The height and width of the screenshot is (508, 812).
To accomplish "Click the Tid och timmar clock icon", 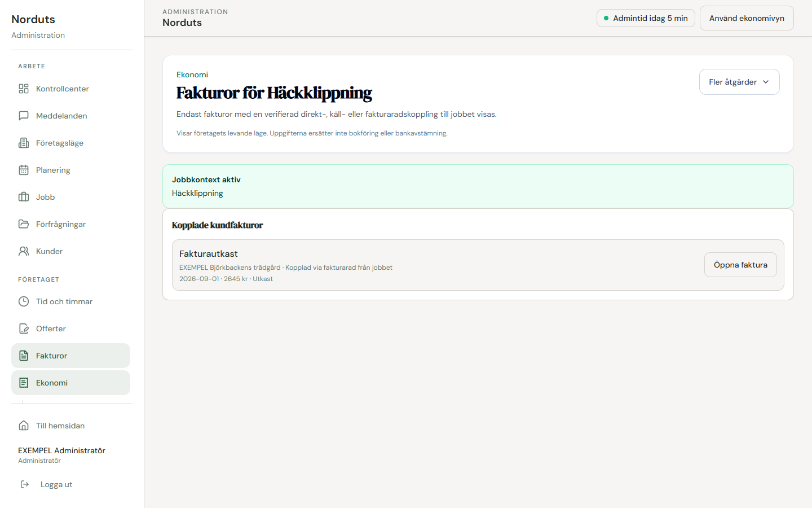I will [24, 301].
